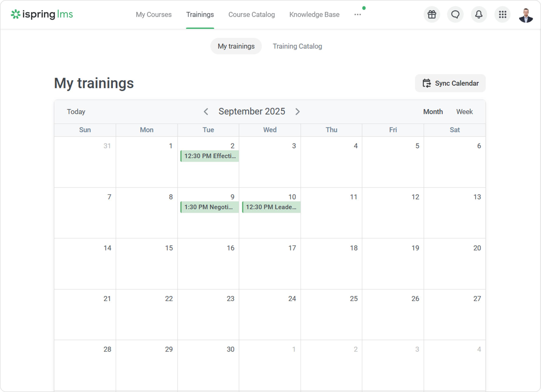Open the 1:30 PM Negotiation event

click(x=209, y=207)
